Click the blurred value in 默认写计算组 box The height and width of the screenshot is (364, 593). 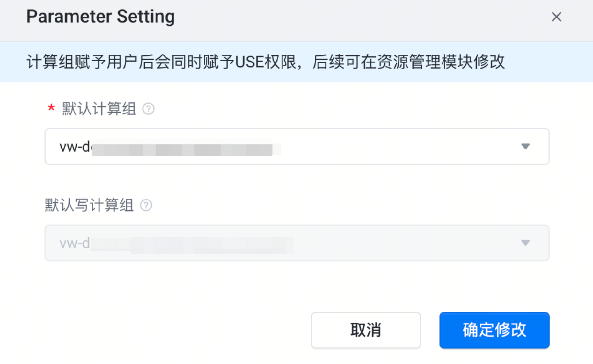pos(191,245)
